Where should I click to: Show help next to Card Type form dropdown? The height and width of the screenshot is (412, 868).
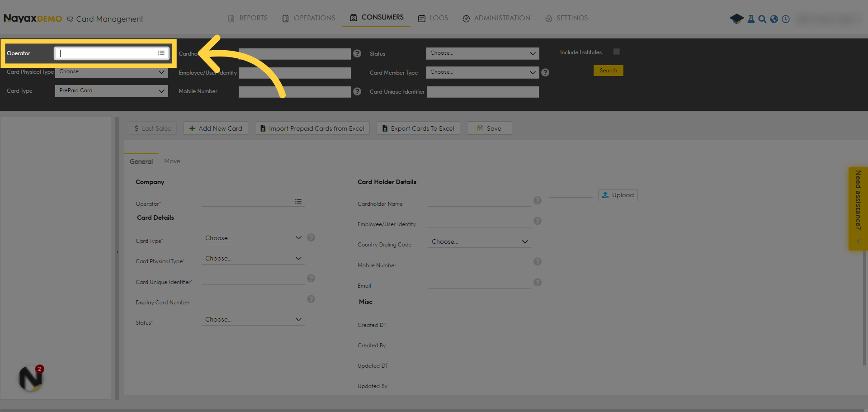311,237
